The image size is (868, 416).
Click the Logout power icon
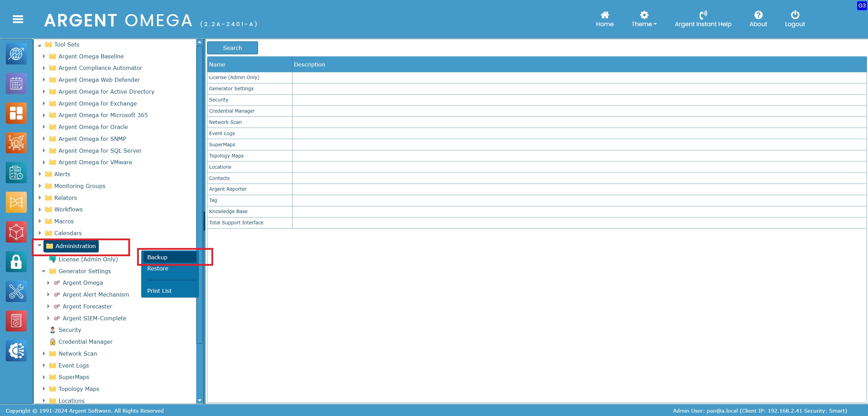click(795, 15)
